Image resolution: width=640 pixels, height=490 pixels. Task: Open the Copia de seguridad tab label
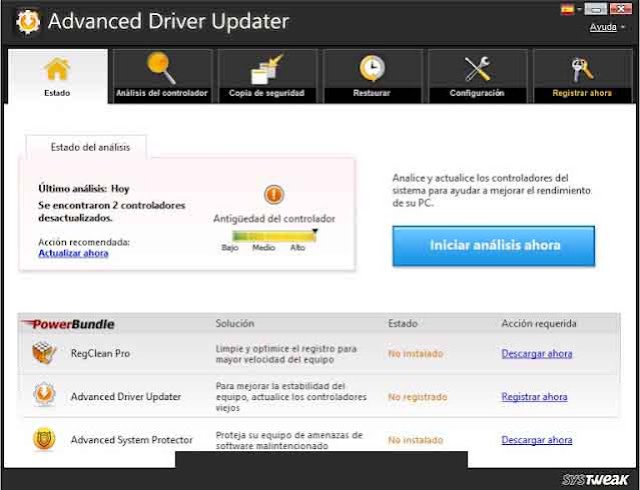[x=267, y=93]
